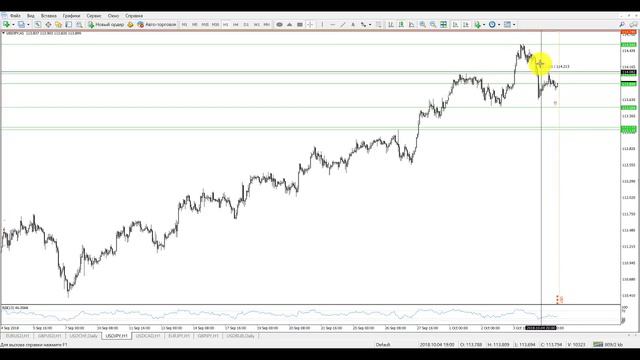Show the Market Watch panel
Image resolution: width=640 pixels, height=360 pixels.
pos(38,24)
